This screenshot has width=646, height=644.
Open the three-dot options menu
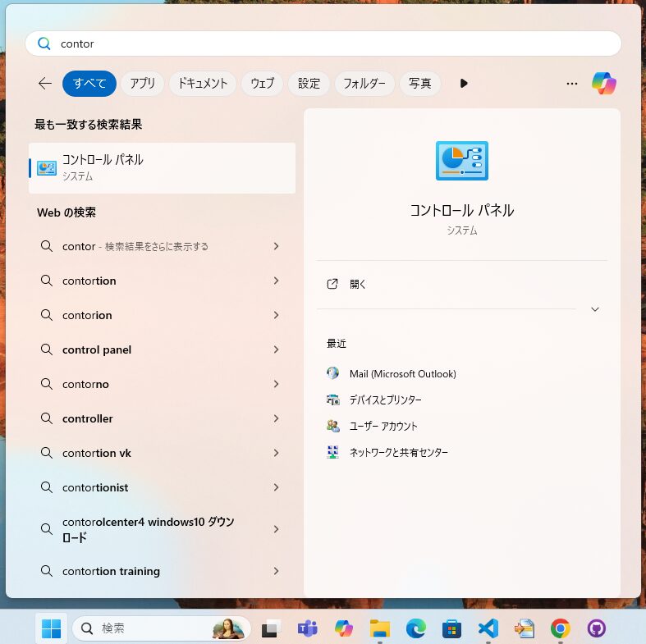(x=572, y=83)
